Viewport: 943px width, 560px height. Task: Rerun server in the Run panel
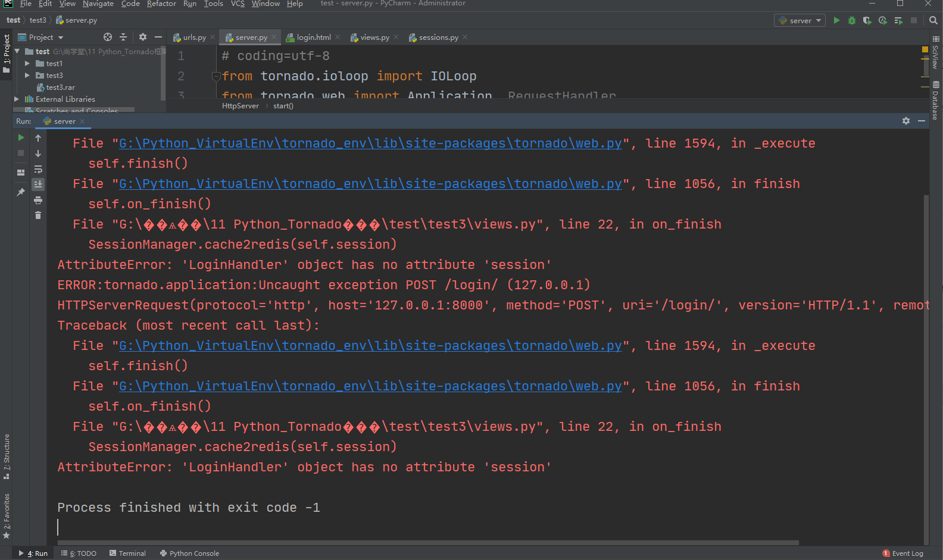tap(21, 137)
